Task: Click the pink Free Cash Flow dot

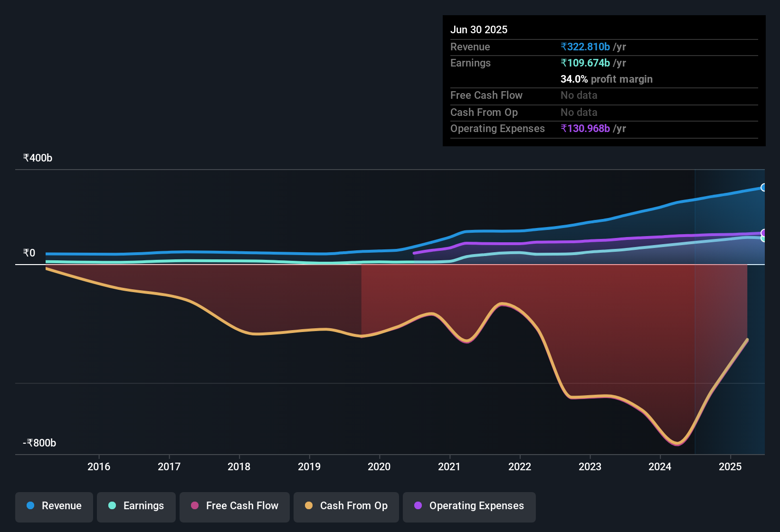Action: point(195,506)
